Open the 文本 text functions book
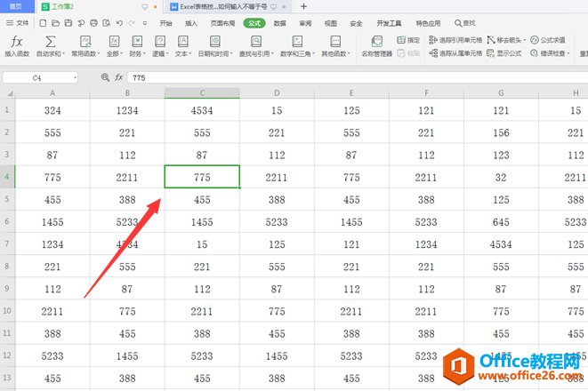This screenshot has height=391, width=588. pos(183,46)
